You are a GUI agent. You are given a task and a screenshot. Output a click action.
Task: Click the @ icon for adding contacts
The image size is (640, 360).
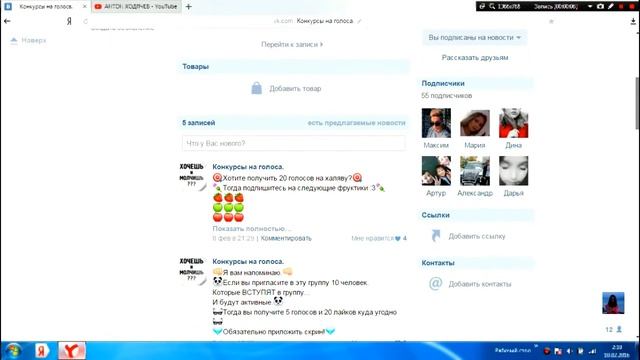(x=436, y=283)
